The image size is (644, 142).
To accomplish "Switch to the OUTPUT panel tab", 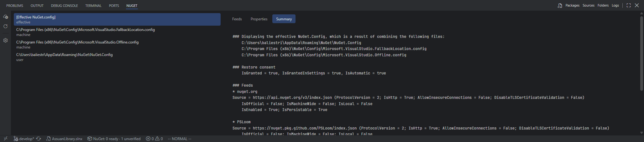I will (37, 6).
